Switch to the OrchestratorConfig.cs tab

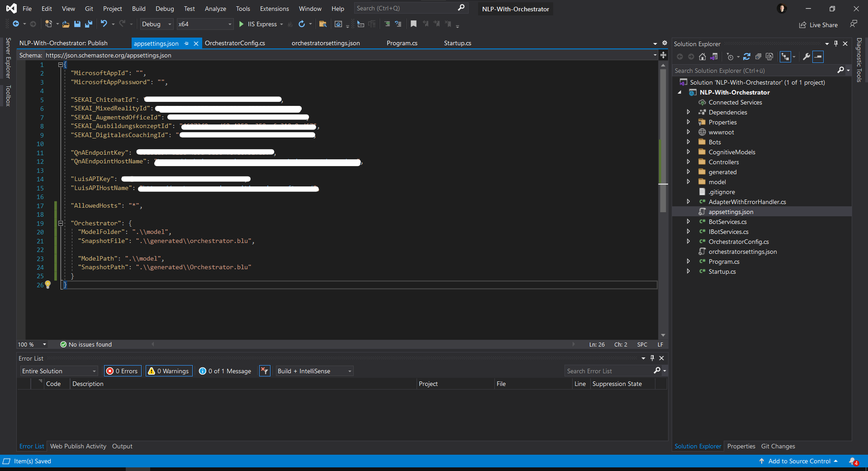pos(235,43)
